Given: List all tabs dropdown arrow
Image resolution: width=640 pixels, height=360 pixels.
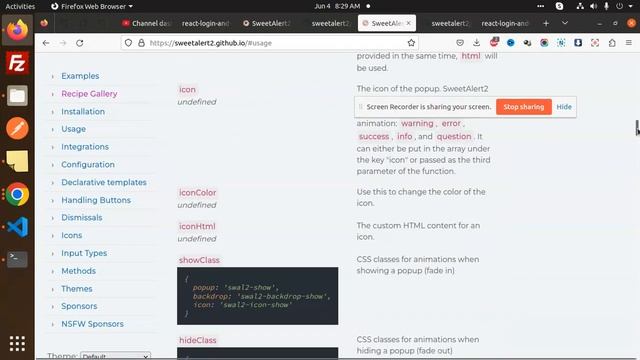Looking at the screenshot, I should [x=565, y=23].
